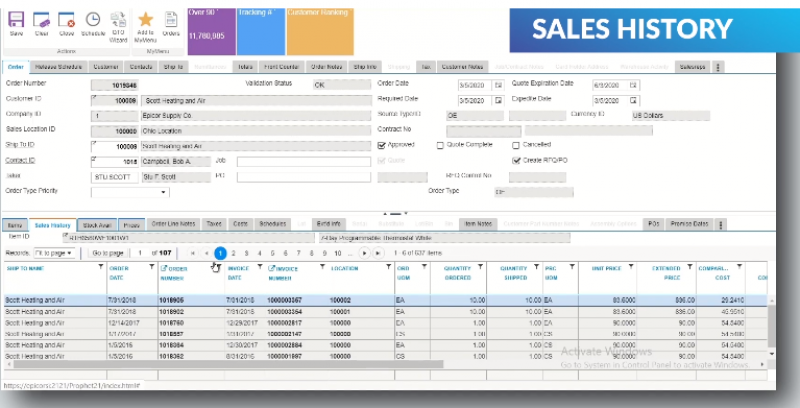
Task: Open the Stock Avail tab
Action: 97,224
